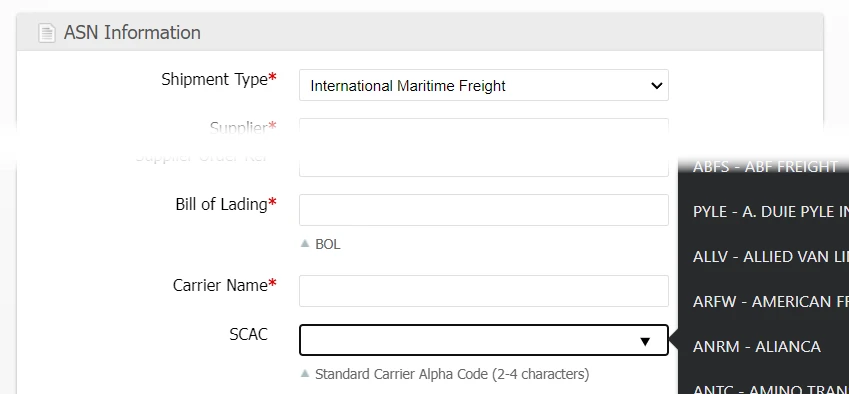Select ABFS - ABF FREIGHT option
Screen dimensions: 849x394
(763, 166)
